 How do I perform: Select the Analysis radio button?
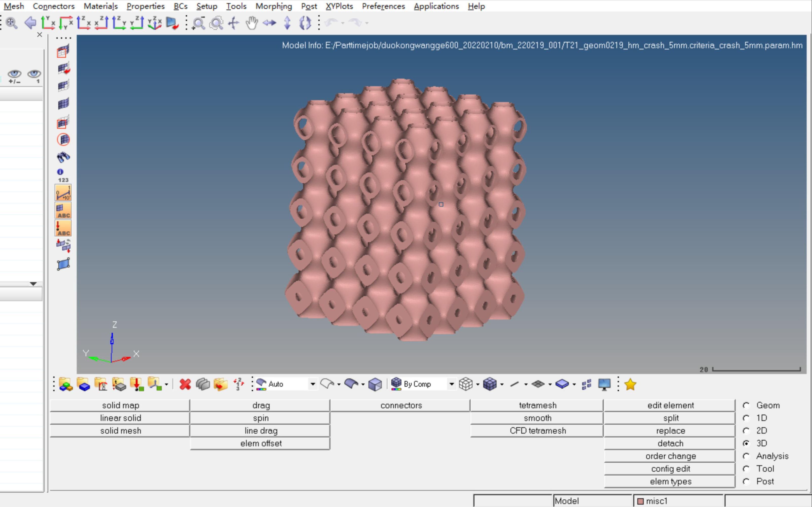point(747,456)
